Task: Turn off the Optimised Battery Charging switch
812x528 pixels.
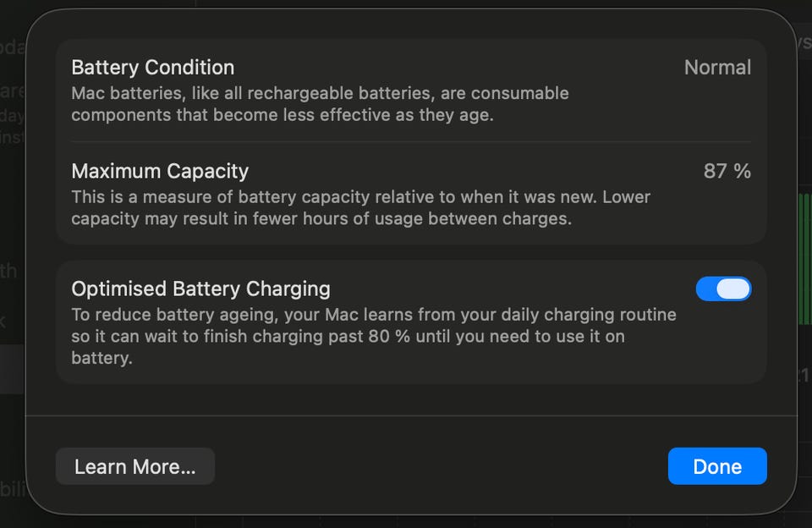Action: pos(723,289)
